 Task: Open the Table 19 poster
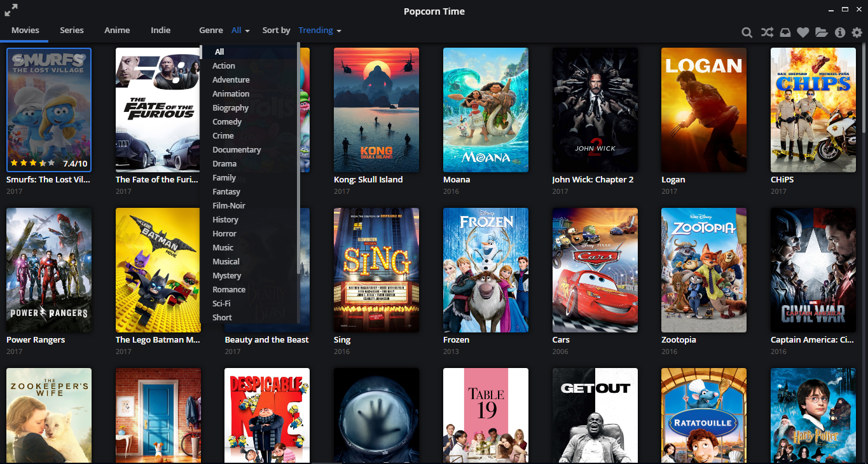coord(486,416)
